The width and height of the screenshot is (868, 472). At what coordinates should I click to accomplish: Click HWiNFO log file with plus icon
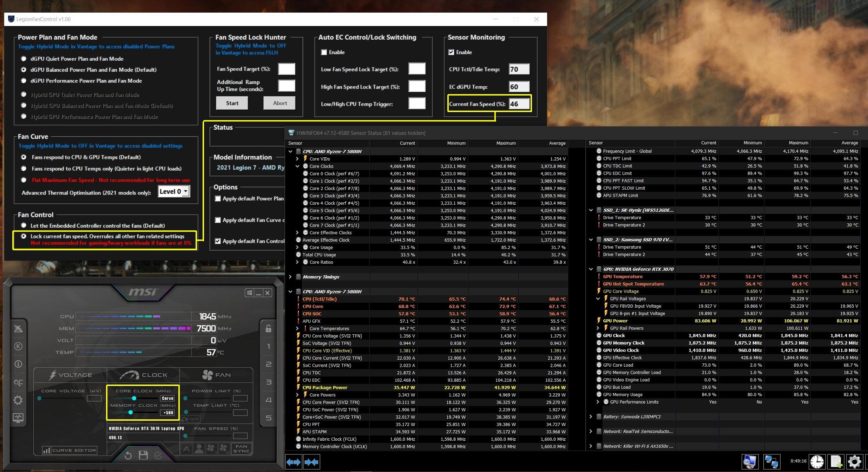[x=836, y=462]
